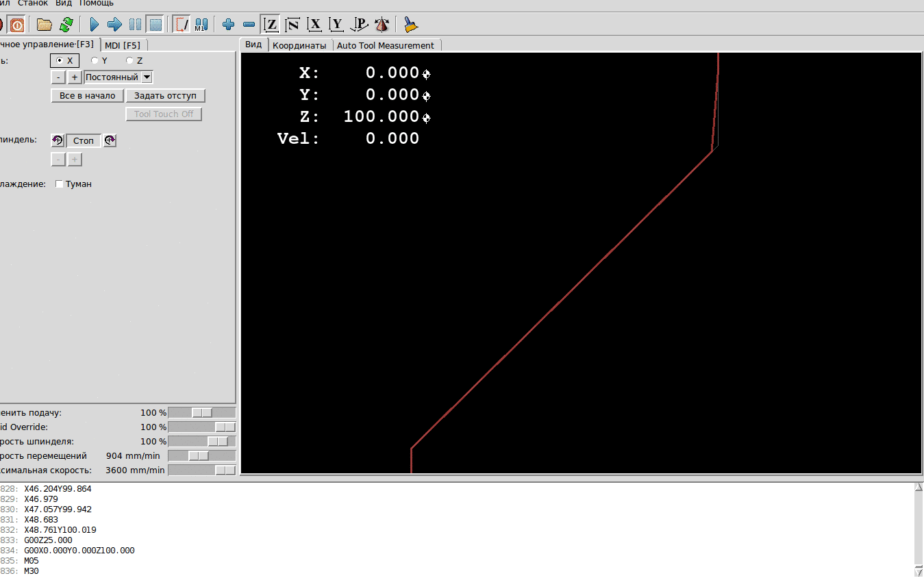Start spindle clockwise icon
Viewport: 924px width, 578px height.
point(110,140)
